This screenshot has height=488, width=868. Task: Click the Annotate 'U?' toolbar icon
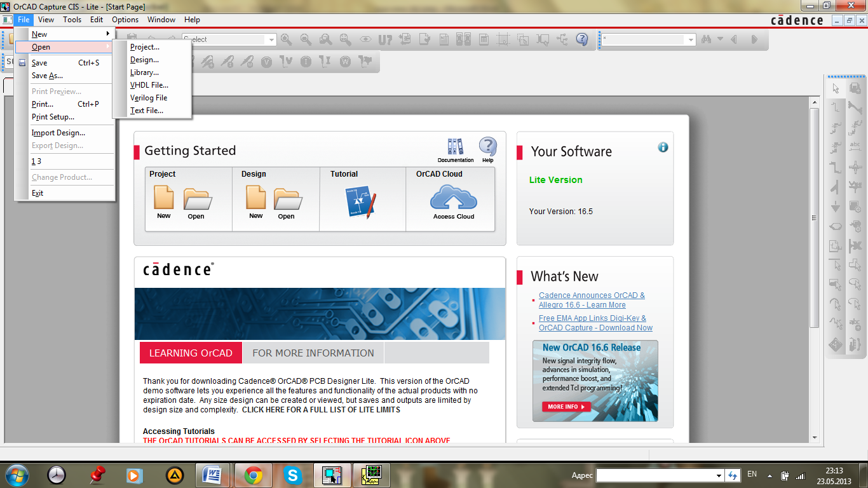tap(385, 39)
